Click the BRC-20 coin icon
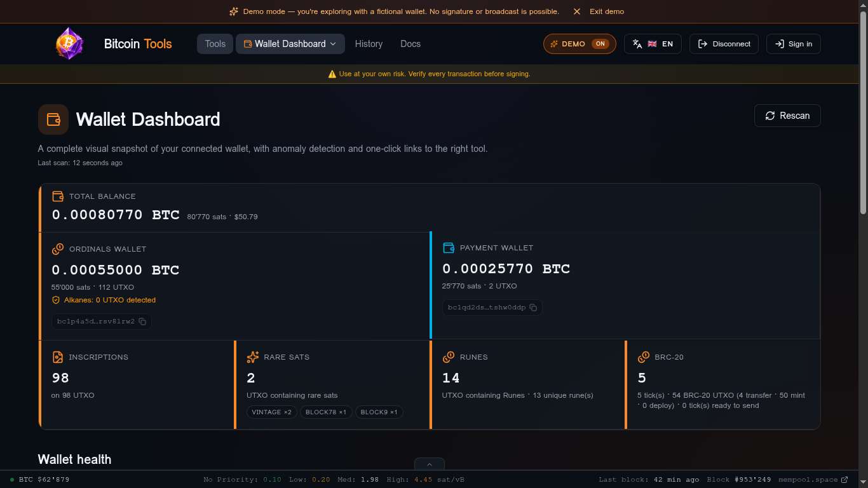The image size is (868, 488). click(644, 357)
